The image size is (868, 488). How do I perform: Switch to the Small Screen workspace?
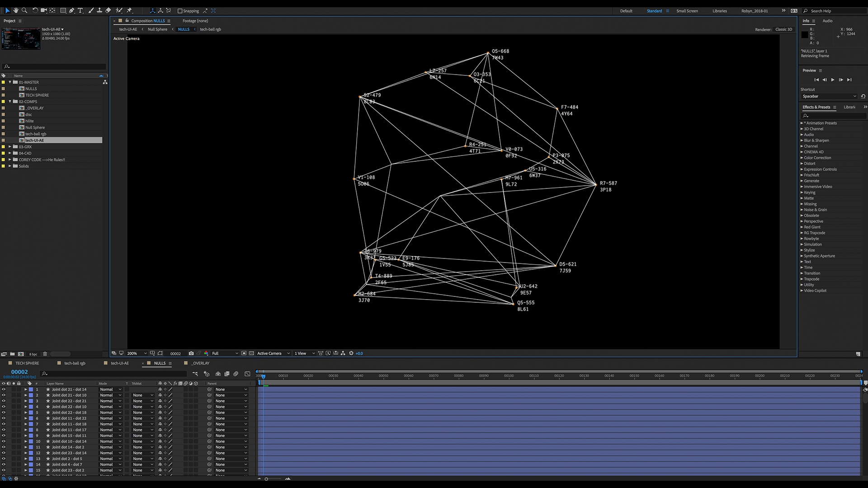click(687, 11)
